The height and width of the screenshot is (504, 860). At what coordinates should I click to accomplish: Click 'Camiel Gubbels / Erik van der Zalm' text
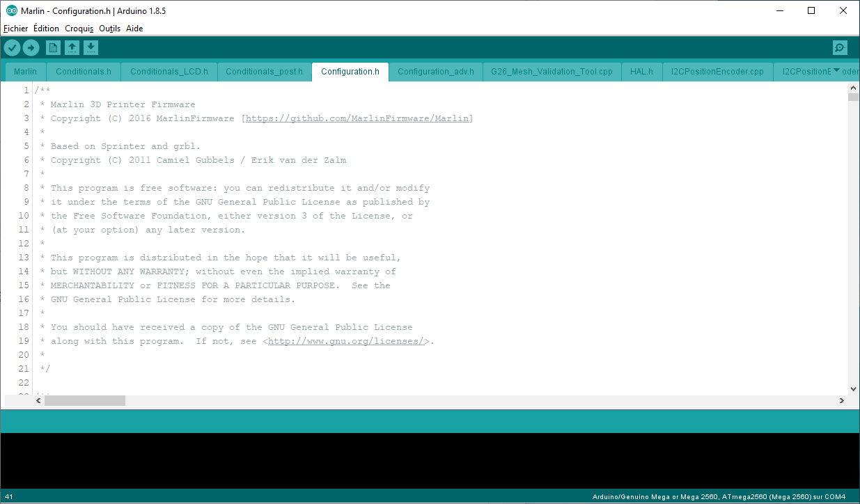[x=251, y=160]
